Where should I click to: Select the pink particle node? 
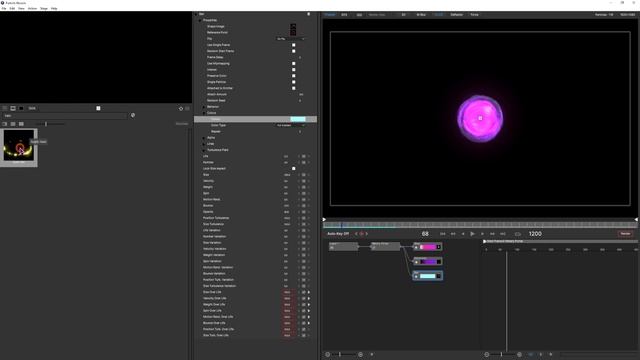point(427,247)
